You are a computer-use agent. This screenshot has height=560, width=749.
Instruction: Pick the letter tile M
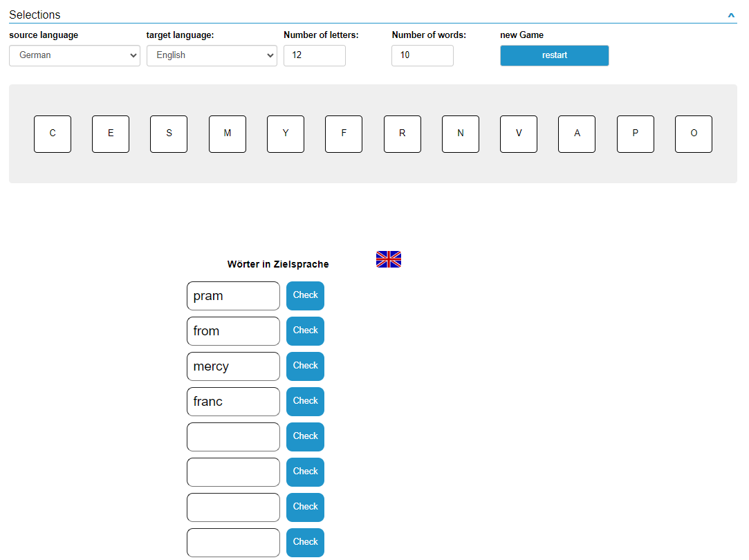pos(228,134)
